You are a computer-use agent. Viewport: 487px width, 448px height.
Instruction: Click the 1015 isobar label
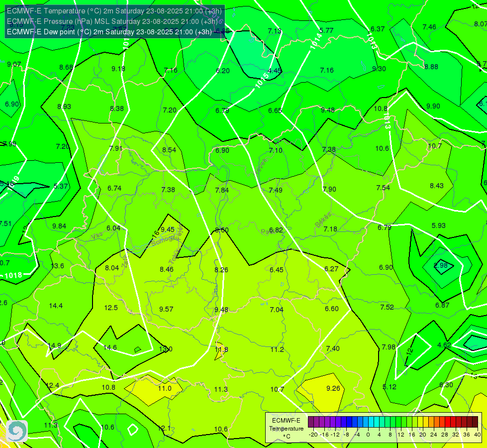click(x=262, y=81)
